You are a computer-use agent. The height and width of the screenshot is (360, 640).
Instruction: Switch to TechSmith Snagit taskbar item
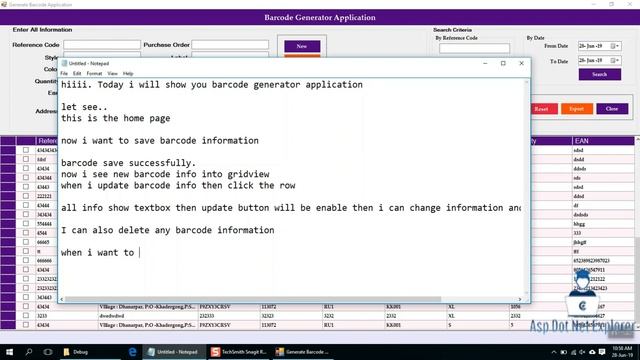239,351
